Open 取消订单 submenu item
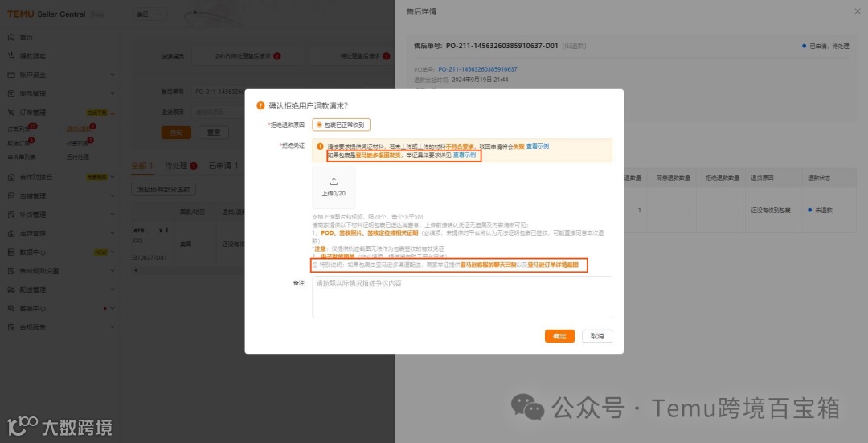Viewport: 868px width, 443px height. [x=18, y=143]
